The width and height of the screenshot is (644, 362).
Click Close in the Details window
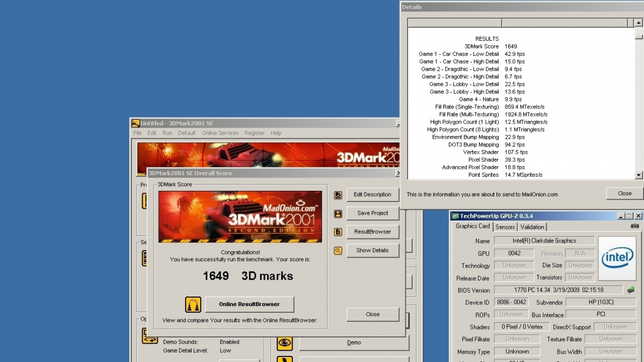[624, 194]
